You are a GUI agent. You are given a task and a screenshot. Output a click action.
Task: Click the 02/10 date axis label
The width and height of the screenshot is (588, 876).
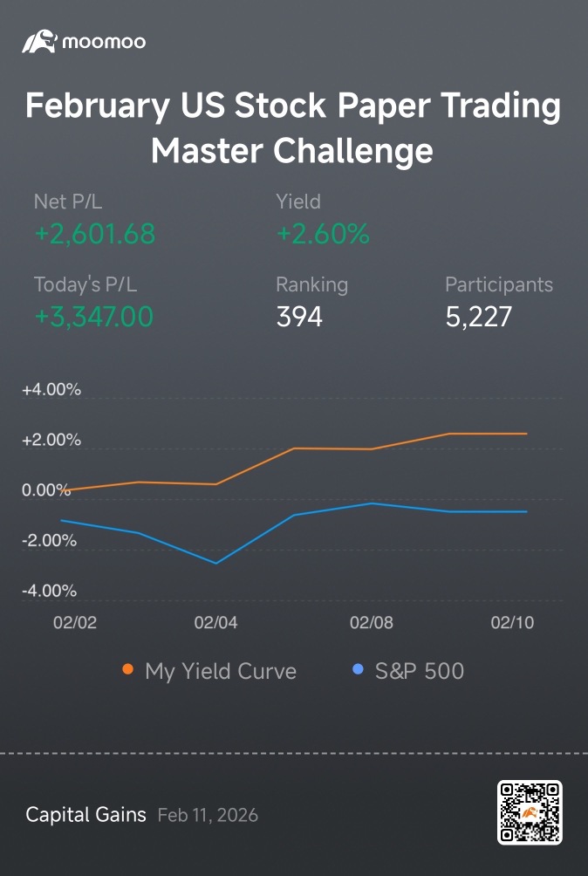tap(512, 622)
